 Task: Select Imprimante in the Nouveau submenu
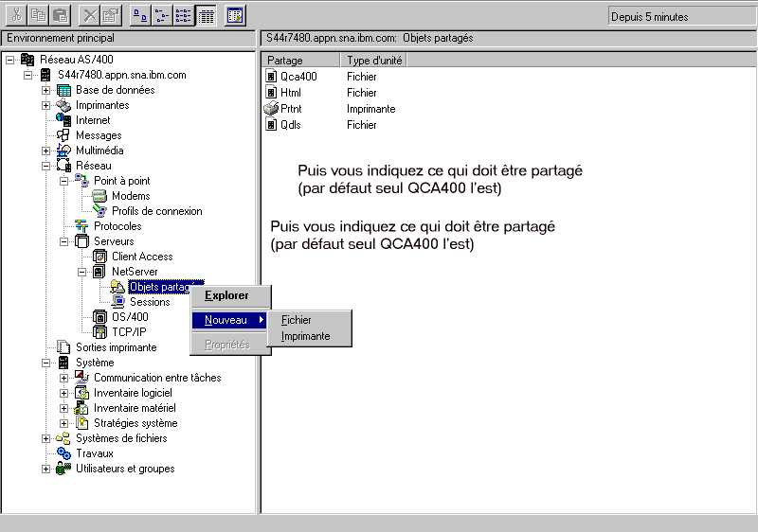click(x=305, y=336)
